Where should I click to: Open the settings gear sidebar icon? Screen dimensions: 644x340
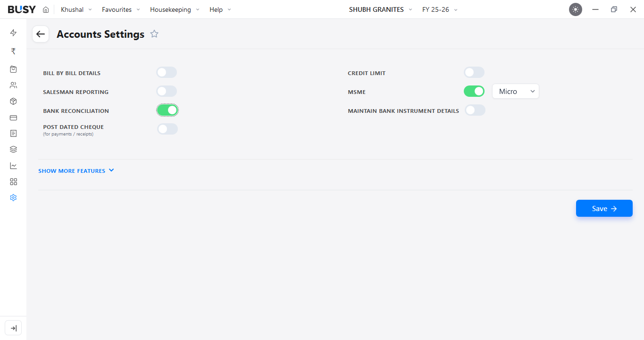tap(13, 198)
